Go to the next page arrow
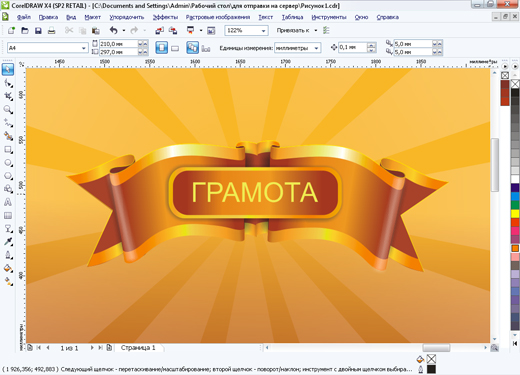520x375 pixels. [92, 348]
